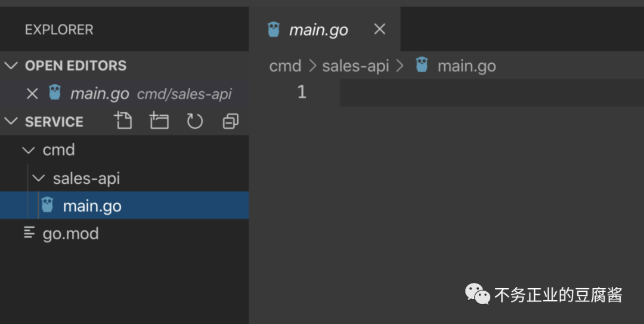Select the main.go editor tab
644x324 pixels.
coord(318,30)
